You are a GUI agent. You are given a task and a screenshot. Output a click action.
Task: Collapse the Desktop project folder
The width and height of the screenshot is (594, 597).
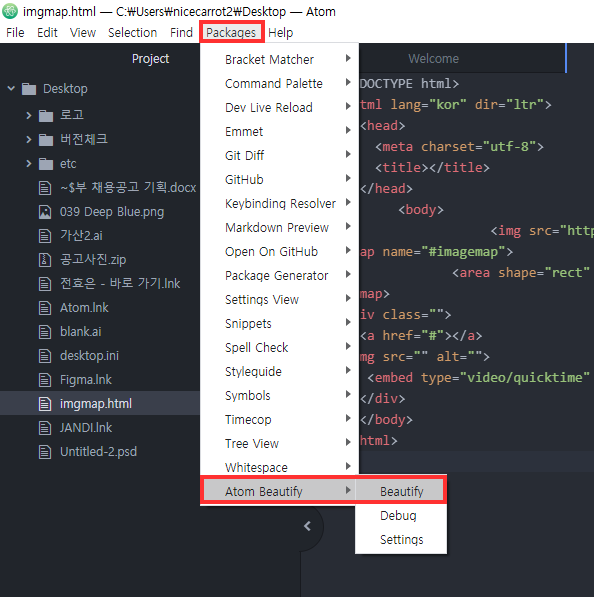click(11, 88)
